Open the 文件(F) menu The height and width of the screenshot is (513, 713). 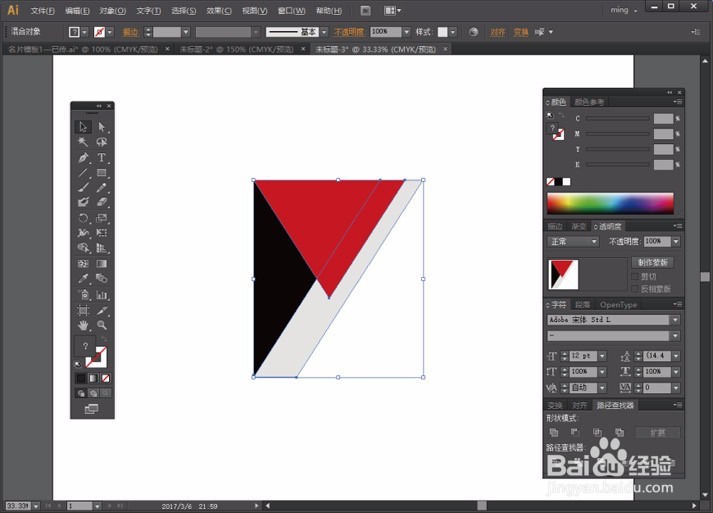tap(42, 10)
